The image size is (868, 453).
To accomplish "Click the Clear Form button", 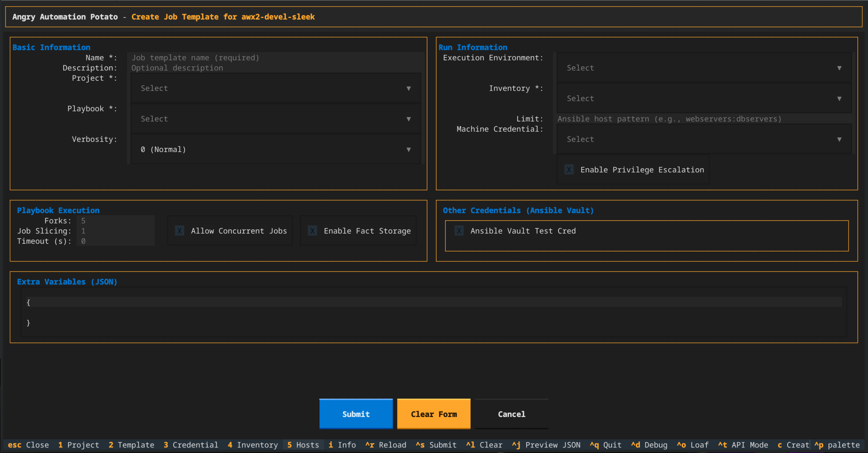I will tap(434, 414).
